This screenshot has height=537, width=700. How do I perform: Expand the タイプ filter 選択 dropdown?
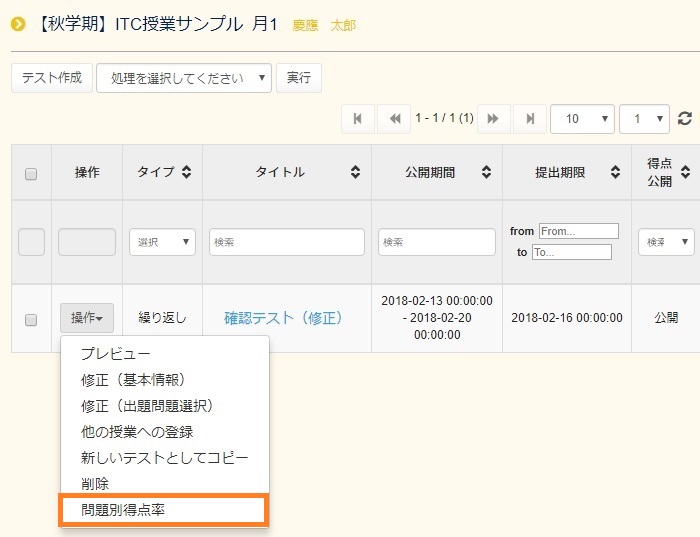pyautogui.click(x=162, y=242)
